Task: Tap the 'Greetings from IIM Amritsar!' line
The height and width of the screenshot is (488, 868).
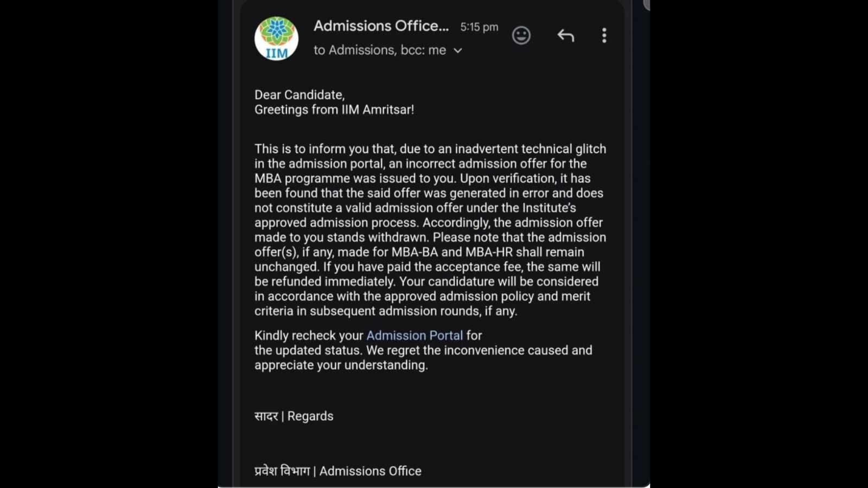Action: 334,110
